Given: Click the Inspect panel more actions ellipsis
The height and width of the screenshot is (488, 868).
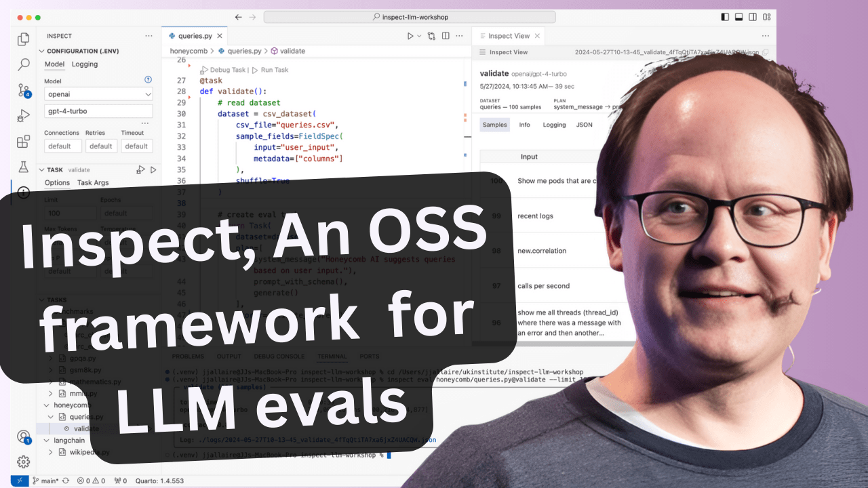Looking at the screenshot, I should click(x=149, y=36).
